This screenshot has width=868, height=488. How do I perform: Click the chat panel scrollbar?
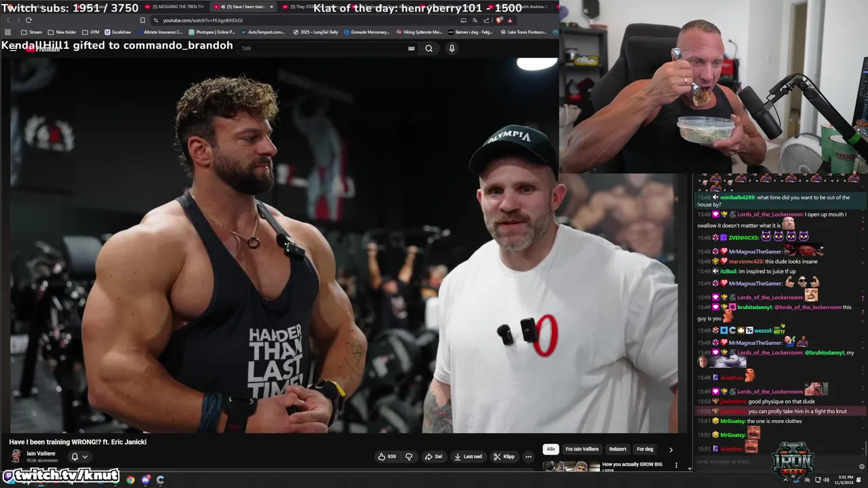point(866,448)
